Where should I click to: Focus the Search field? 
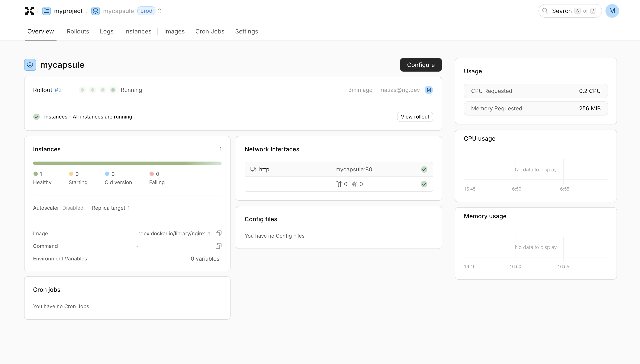(570, 11)
